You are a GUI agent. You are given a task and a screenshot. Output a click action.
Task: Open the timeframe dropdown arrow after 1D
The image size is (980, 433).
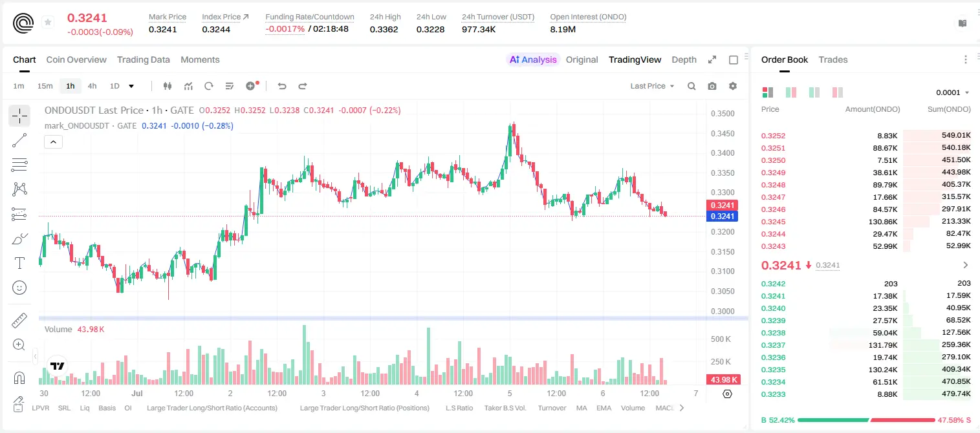pyautogui.click(x=131, y=86)
